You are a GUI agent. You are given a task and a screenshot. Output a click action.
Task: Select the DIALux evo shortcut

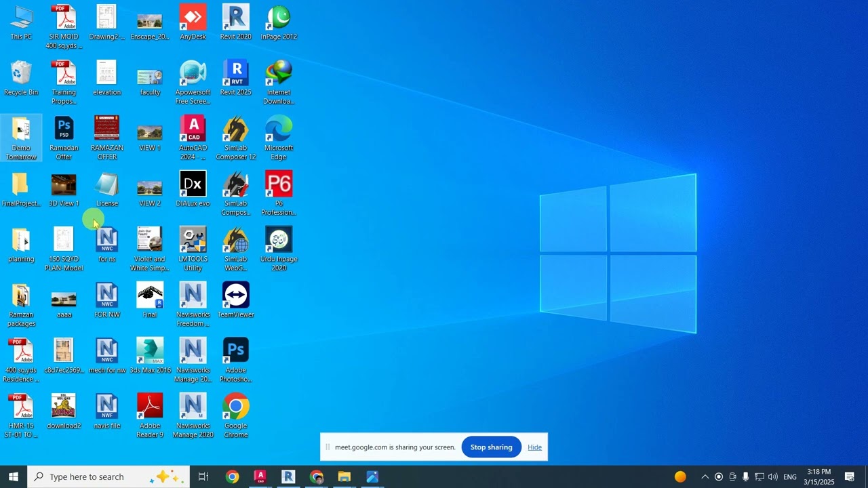point(193,190)
